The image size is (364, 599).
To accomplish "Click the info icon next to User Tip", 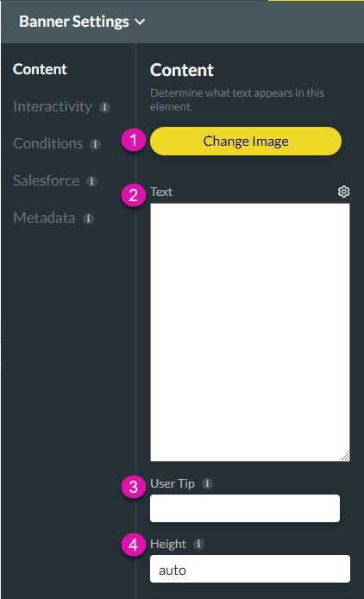I will (x=207, y=483).
